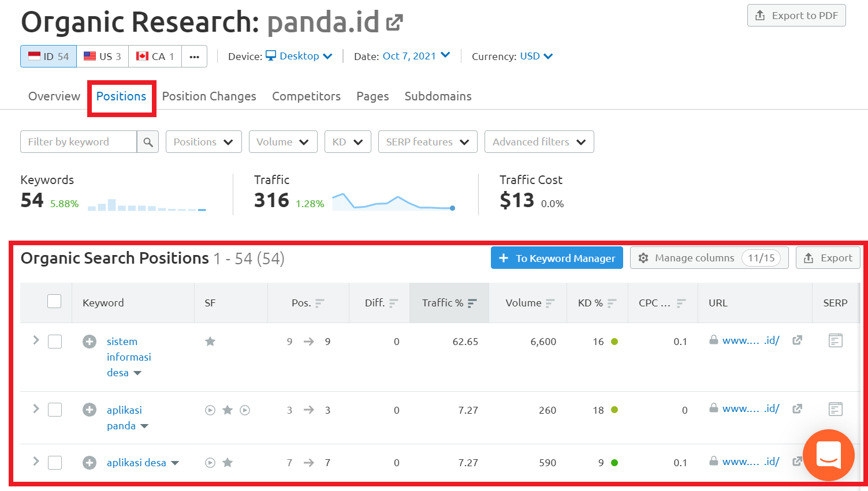Click video SERP feature in aplikasi desa row
The image size is (868, 491).
(210, 463)
